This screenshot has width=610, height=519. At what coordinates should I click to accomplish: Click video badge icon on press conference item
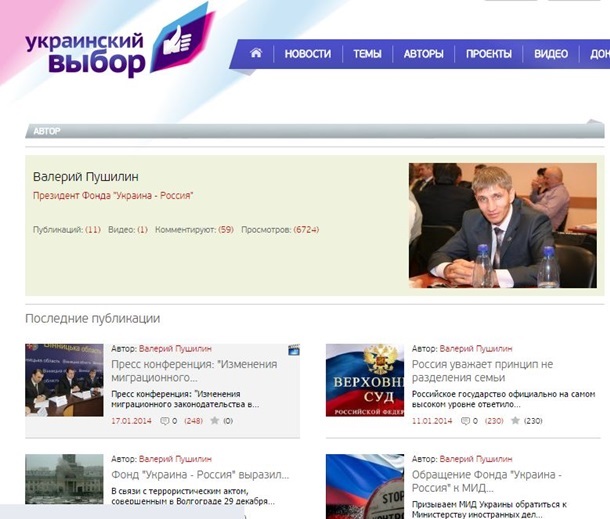(293, 350)
